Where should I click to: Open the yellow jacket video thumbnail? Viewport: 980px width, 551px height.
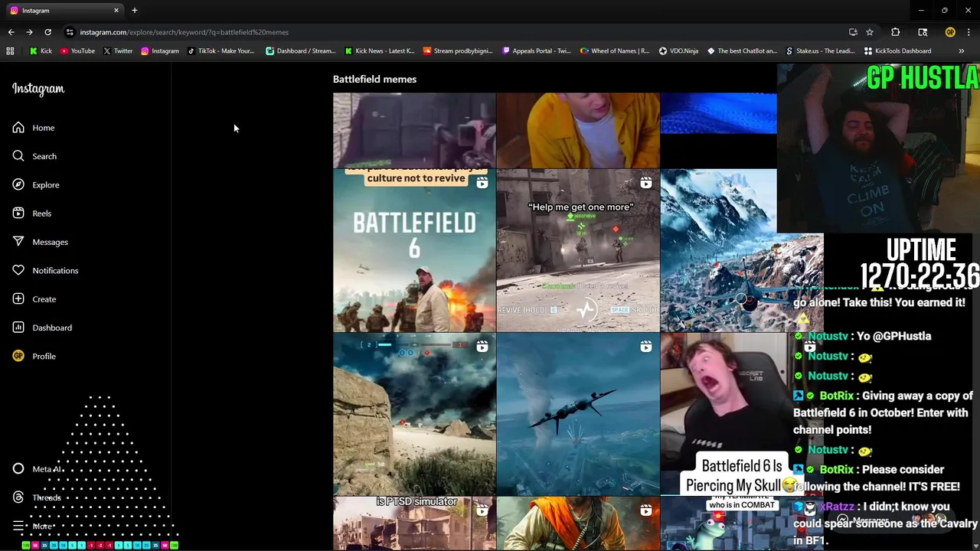click(578, 130)
